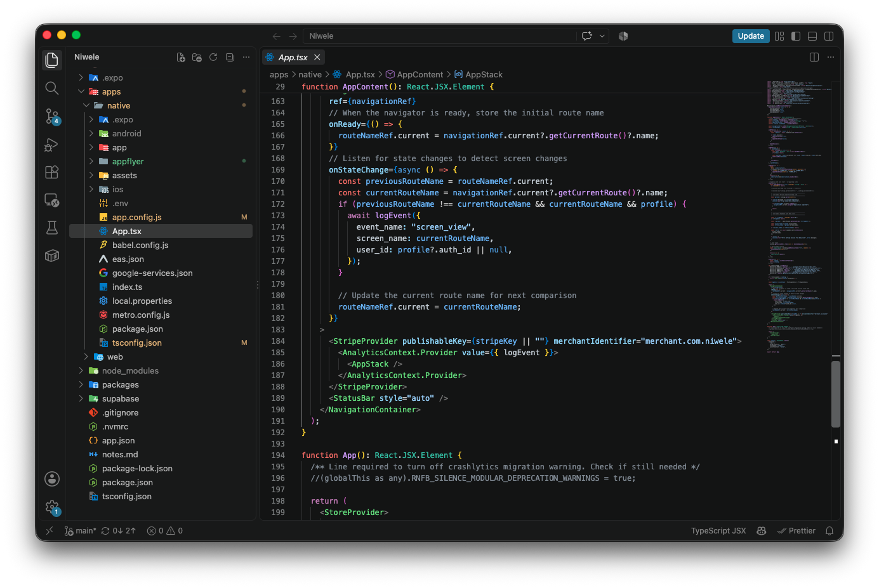Toggle the bottom panel visibility
The height and width of the screenshot is (588, 879).
pyautogui.click(x=812, y=36)
